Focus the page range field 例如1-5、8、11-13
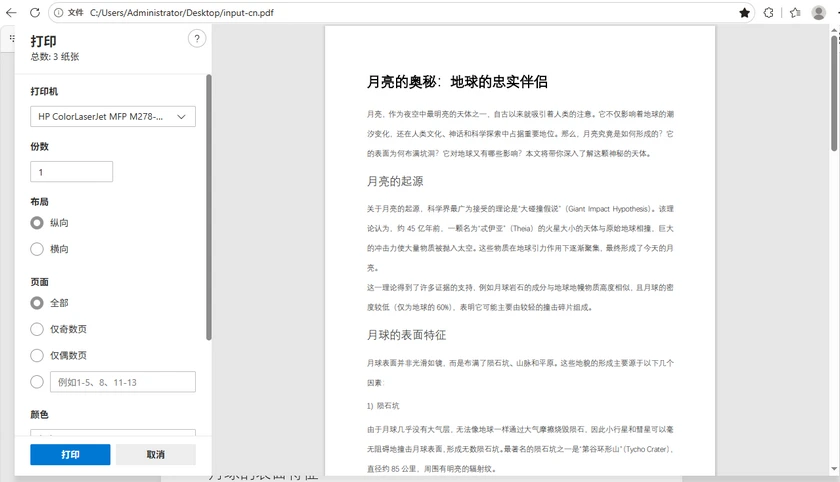The width and height of the screenshot is (840, 482). pos(123,382)
